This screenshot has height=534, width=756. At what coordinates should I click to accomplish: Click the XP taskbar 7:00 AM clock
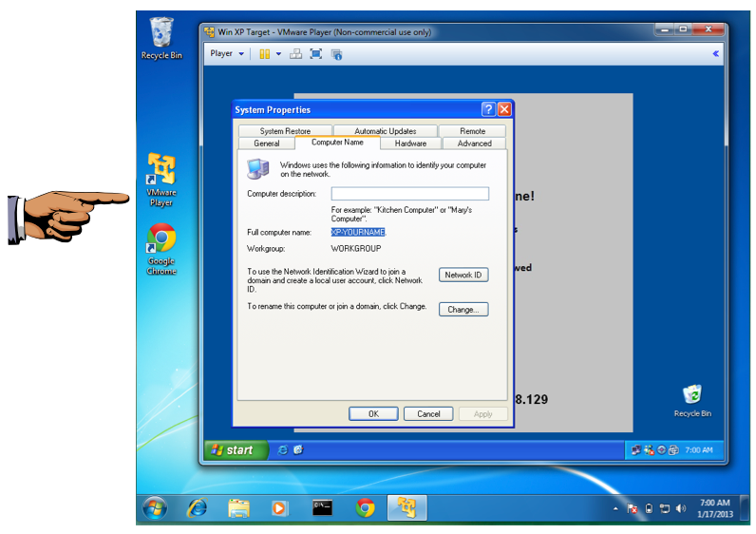click(x=699, y=450)
